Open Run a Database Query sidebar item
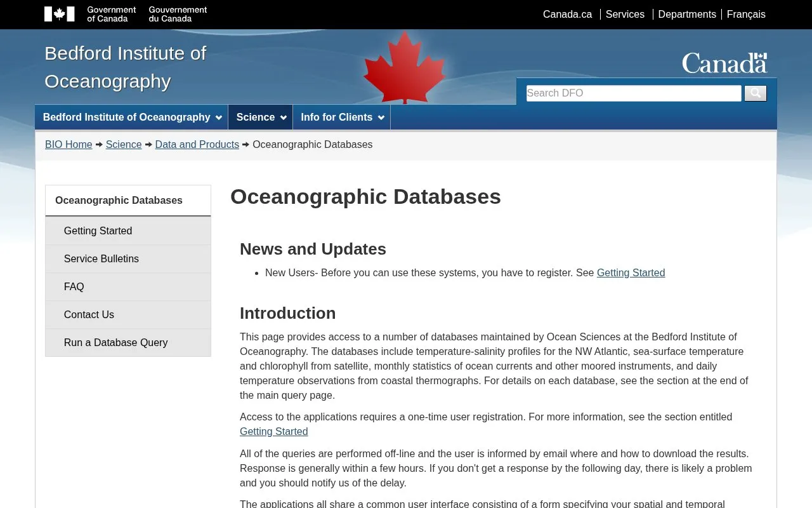The image size is (812, 508). pyautogui.click(x=128, y=343)
